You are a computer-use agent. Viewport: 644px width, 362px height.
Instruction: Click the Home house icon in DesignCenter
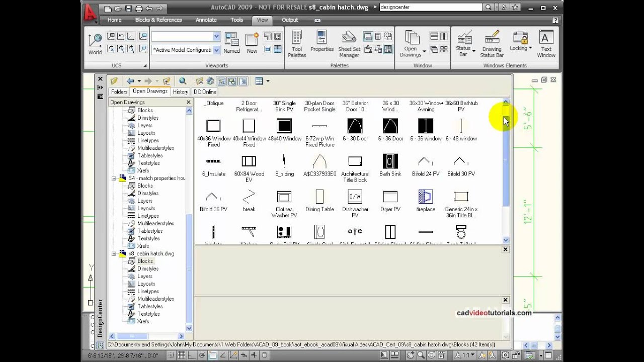[210, 81]
